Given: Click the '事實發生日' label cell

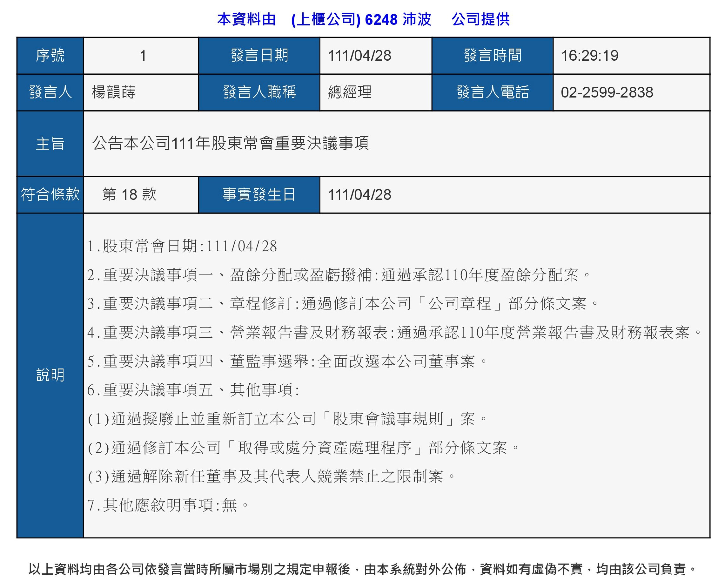Looking at the screenshot, I should 259,195.
